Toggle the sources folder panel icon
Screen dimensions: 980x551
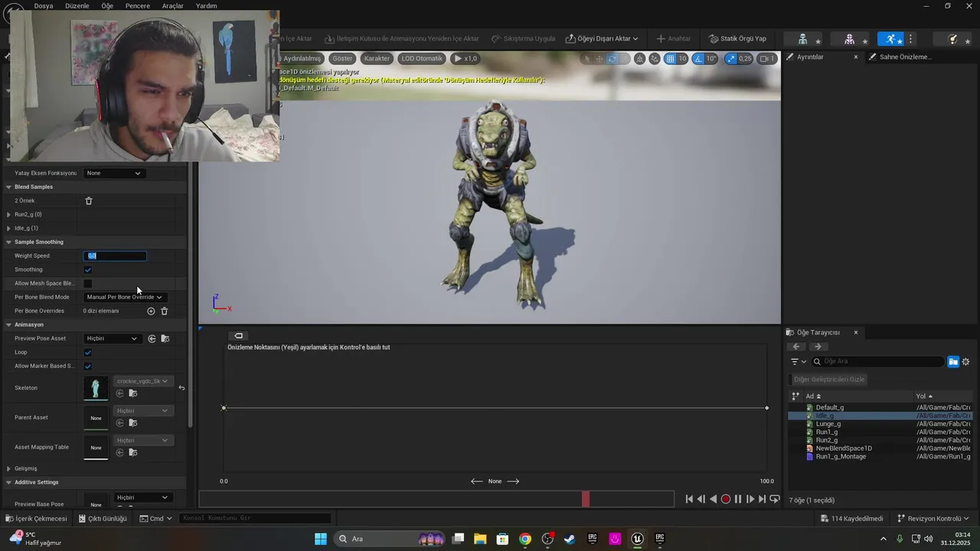[953, 361]
